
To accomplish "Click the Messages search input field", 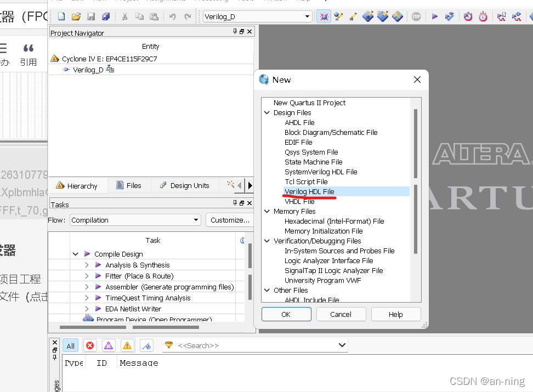I will click(255, 345).
